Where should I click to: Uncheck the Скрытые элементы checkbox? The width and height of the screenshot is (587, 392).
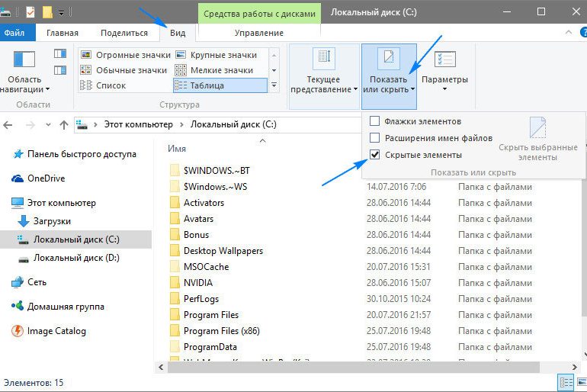point(374,155)
